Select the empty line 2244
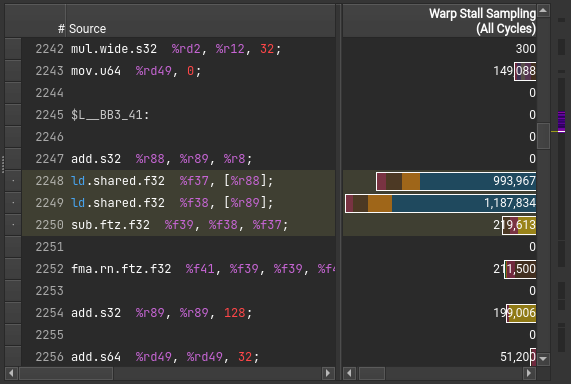The height and width of the screenshot is (384, 571). pos(178,93)
